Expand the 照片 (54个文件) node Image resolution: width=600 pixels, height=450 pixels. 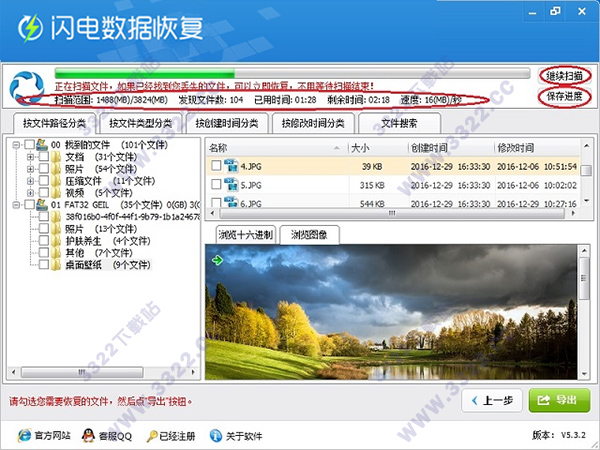point(31,169)
